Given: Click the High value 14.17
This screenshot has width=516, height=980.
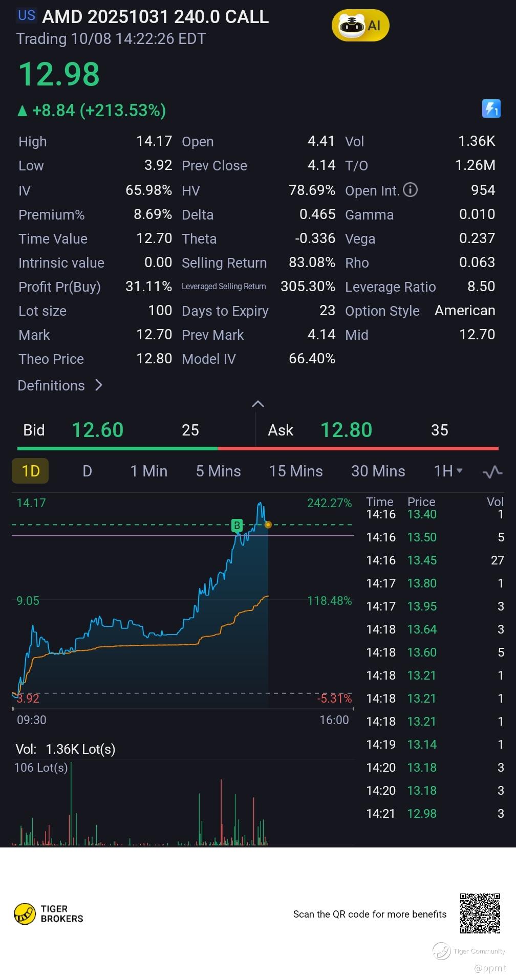Looking at the screenshot, I should click(154, 141).
